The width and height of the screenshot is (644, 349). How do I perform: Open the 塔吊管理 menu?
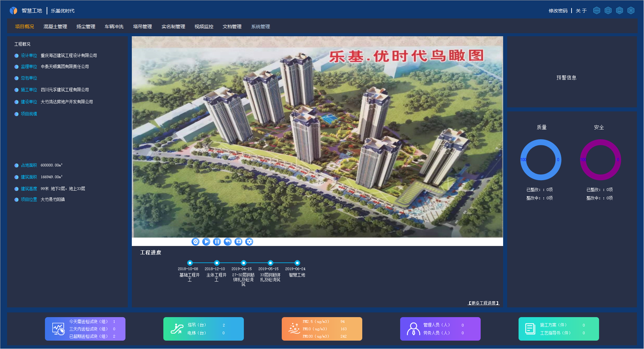(143, 27)
